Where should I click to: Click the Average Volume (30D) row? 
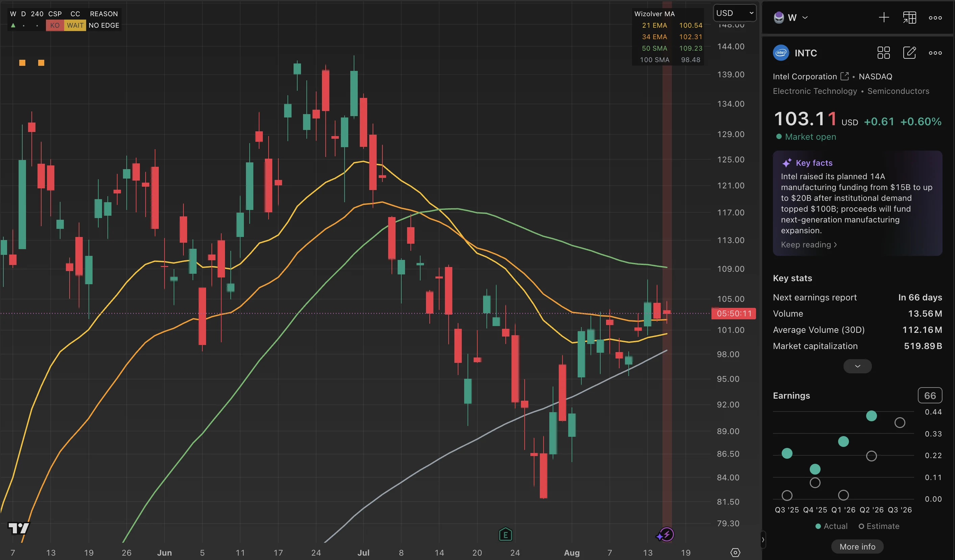[x=857, y=330]
